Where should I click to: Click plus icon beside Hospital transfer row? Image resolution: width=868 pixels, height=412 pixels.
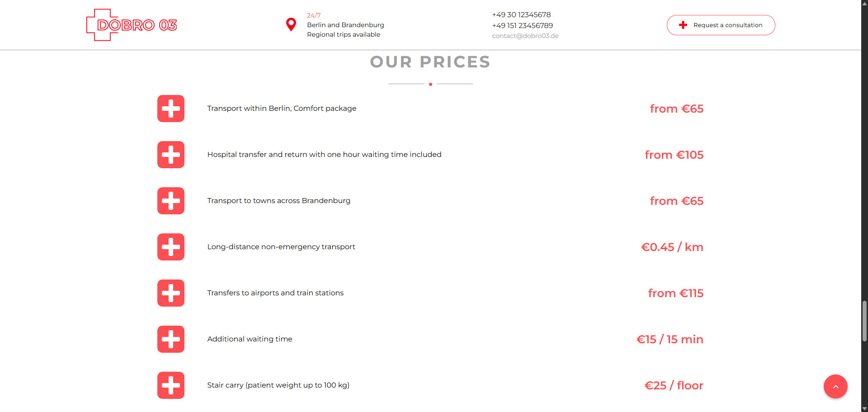pyautogui.click(x=171, y=155)
